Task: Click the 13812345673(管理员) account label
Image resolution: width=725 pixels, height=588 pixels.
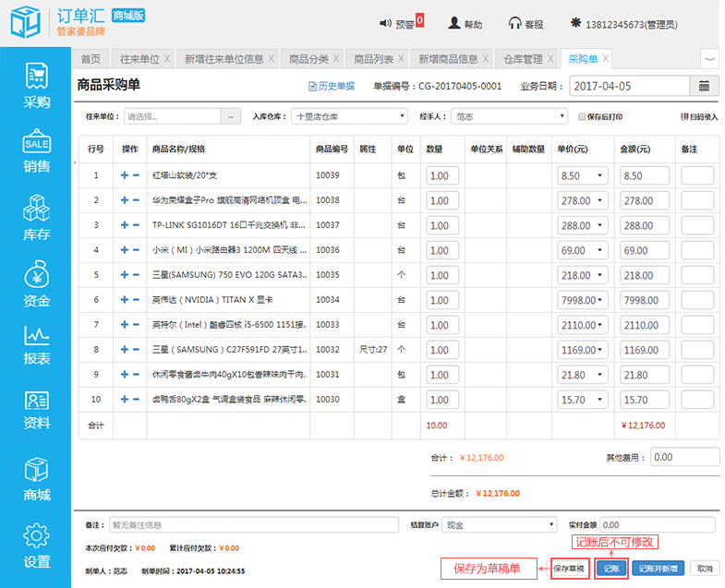Action: pos(631,24)
